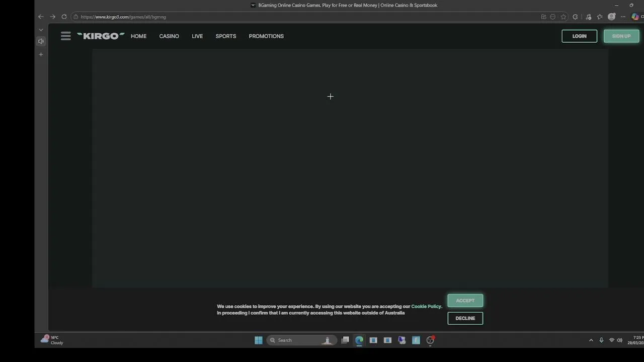This screenshot has height=362, width=644.
Task: Mute the tab via sidebar speaker icon
Action: (x=41, y=41)
